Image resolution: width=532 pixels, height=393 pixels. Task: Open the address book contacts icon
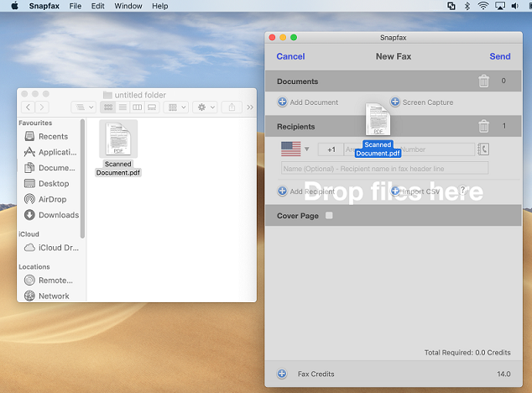click(x=483, y=149)
